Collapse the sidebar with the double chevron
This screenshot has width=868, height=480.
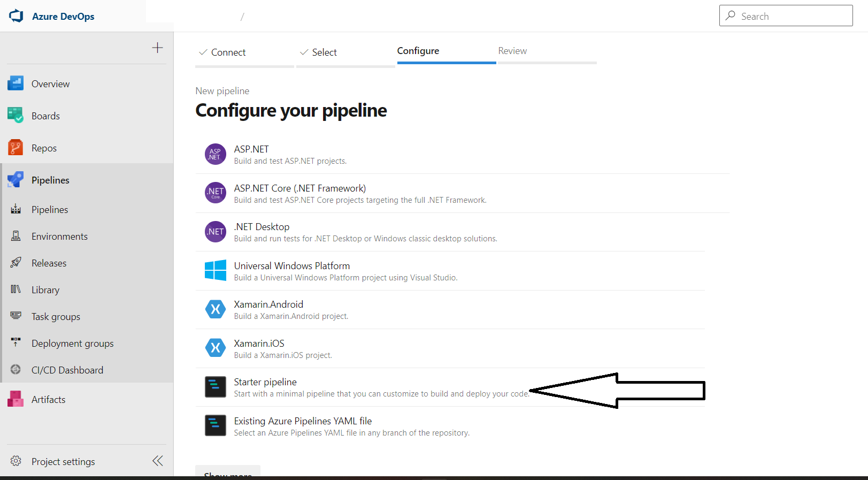158,461
